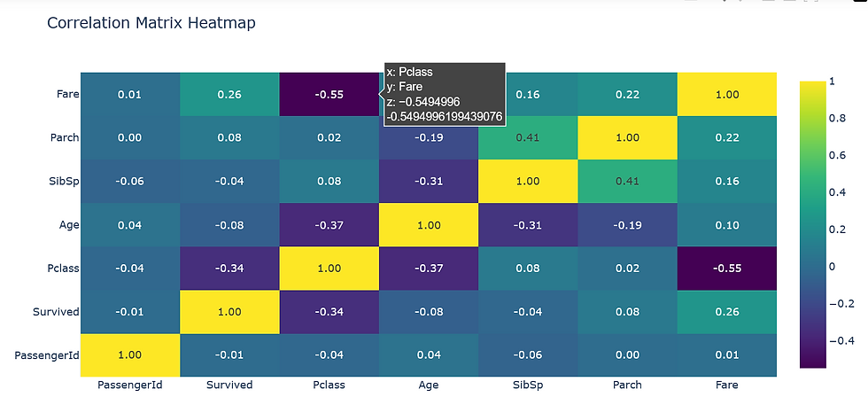This screenshot has height=405, width=868.
Task: Click the Survived label on the x-axis
Action: coord(229,385)
